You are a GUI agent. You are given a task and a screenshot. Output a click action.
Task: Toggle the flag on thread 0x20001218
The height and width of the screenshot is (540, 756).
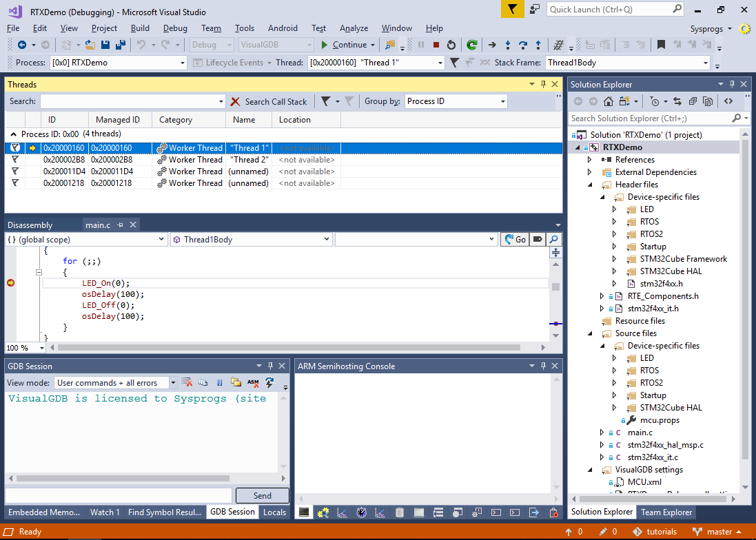(x=15, y=183)
